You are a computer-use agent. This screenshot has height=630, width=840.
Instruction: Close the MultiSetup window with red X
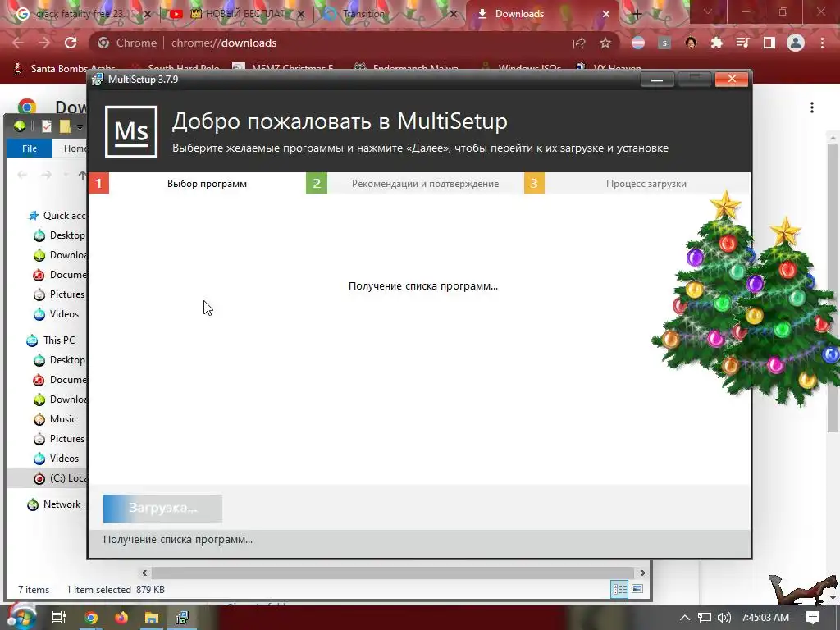pyautogui.click(x=731, y=80)
